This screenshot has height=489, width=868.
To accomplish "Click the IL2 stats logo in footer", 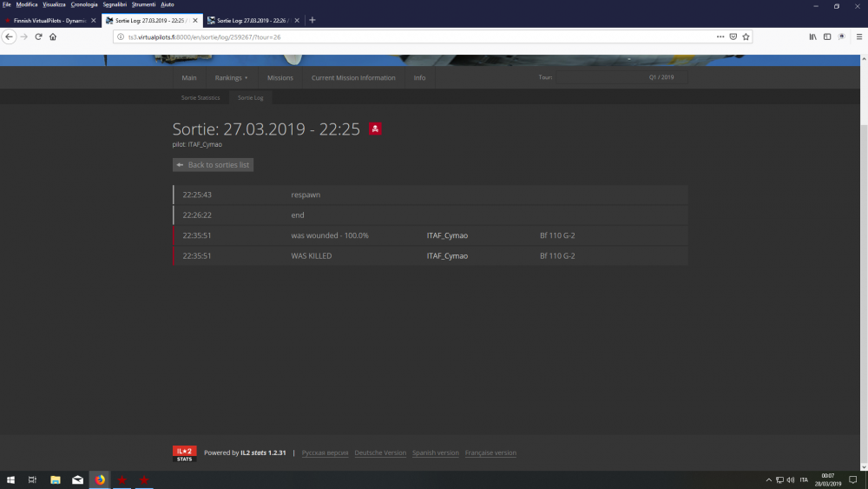I will coord(185,453).
